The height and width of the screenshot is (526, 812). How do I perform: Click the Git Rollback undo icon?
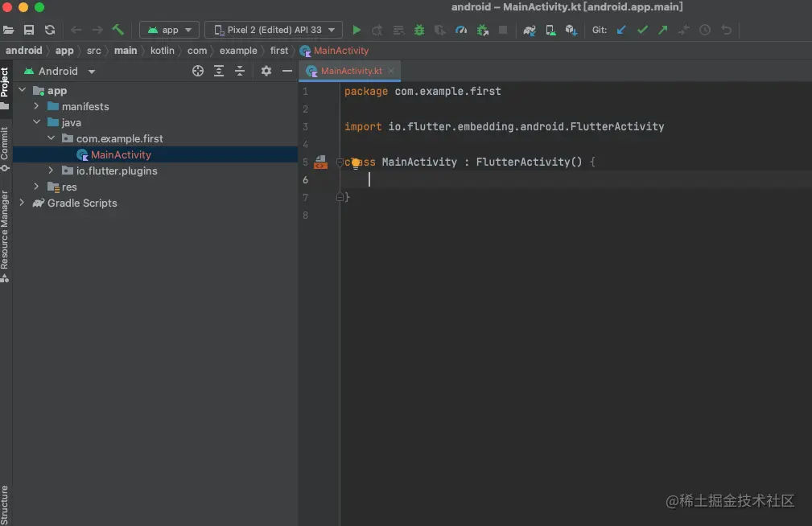coord(727,30)
